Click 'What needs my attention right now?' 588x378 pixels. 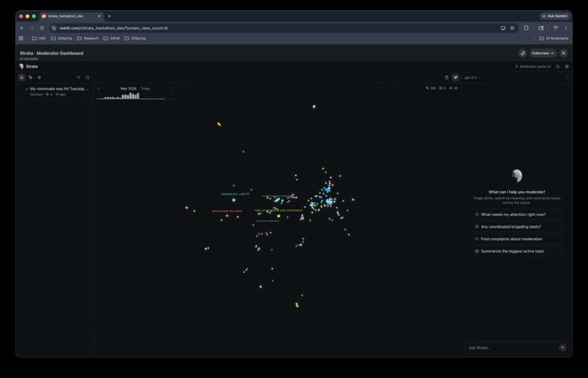[x=517, y=215]
